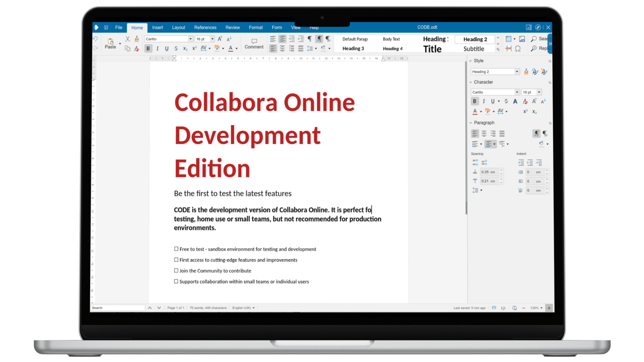Decrease zoom with the minus control
The width and height of the screenshot is (644, 362).
(x=524, y=308)
